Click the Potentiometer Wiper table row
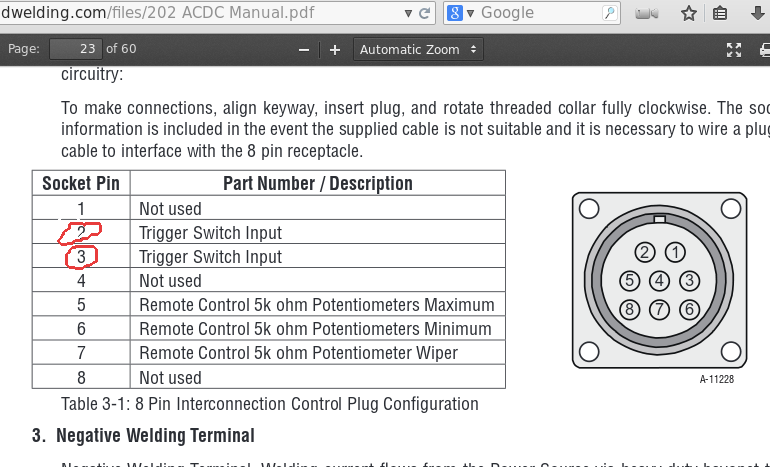 click(299, 353)
